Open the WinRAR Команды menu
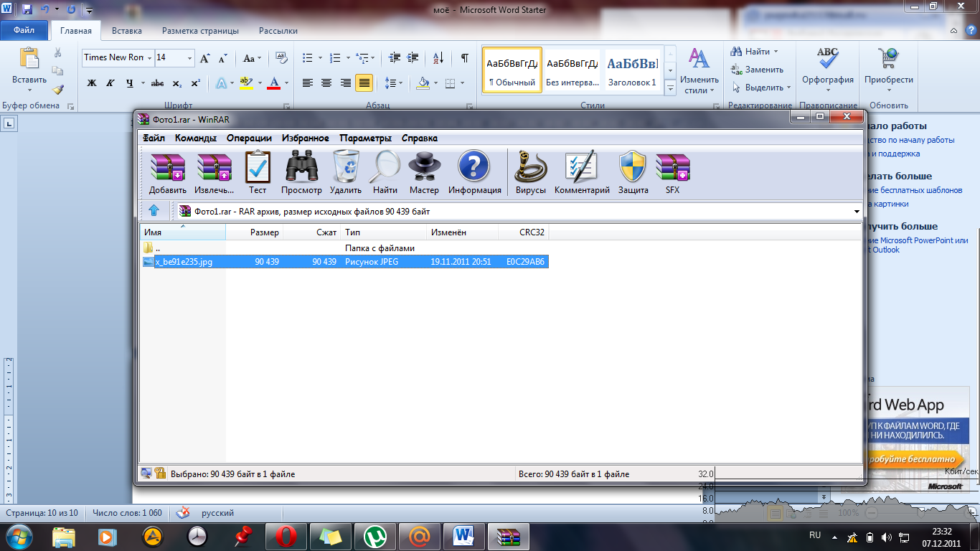 click(196, 138)
